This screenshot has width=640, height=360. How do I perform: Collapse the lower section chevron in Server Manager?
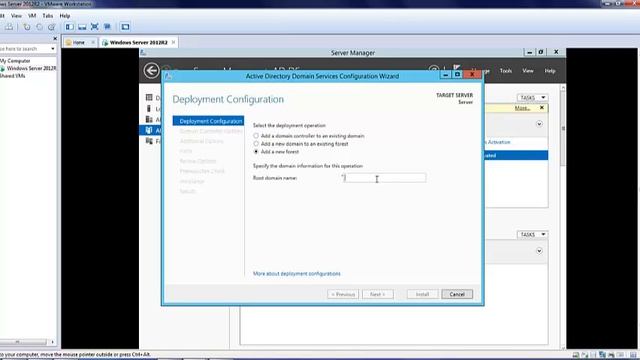point(539,251)
